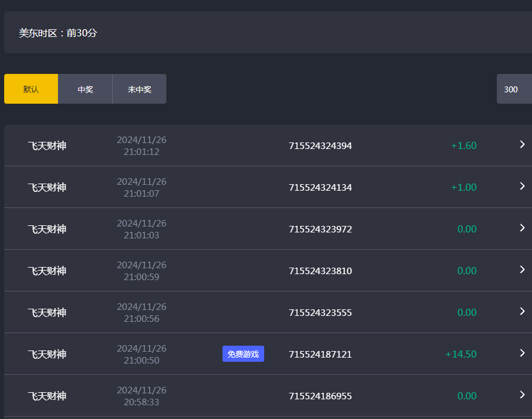The height and width of the screenshot is (419, 532).
Task: Open chevron on the +14.50 row
Action: pyautogui.click(x=522, y=353)
